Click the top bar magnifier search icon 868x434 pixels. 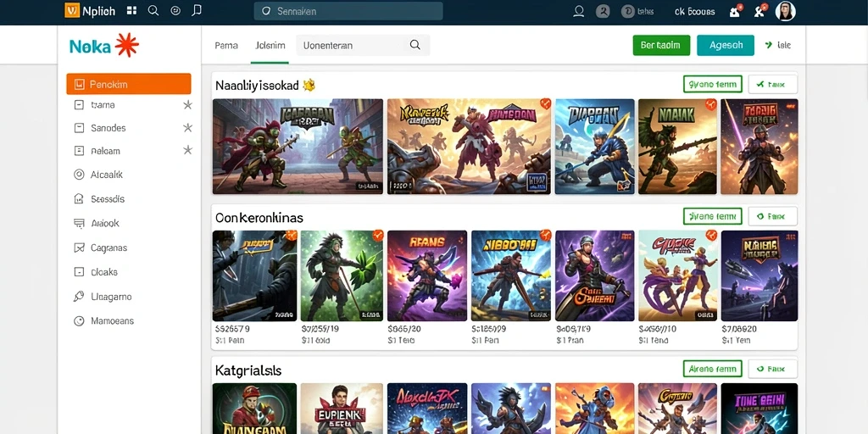153,10
